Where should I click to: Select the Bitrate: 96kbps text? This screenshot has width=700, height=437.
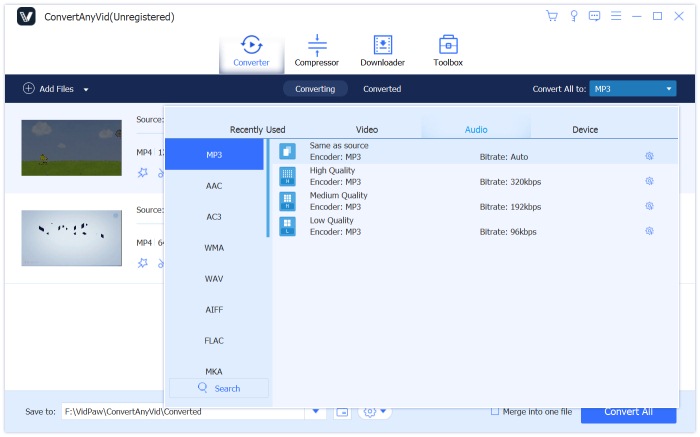click(x=508, y=232)
